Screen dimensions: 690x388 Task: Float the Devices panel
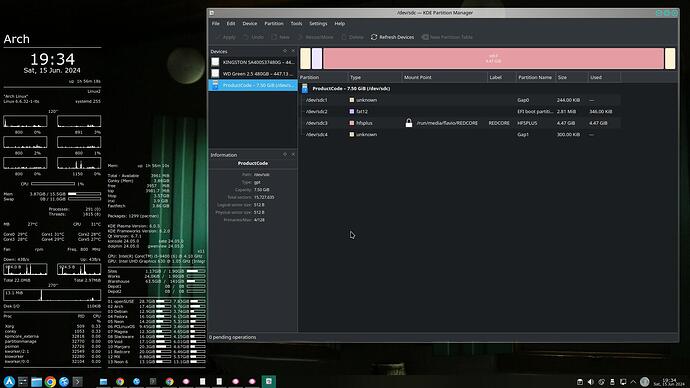point(285,51)
